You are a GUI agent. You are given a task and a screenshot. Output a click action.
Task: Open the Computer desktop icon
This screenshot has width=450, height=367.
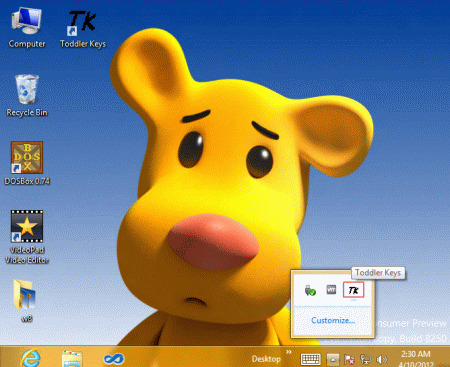[27, 28]
